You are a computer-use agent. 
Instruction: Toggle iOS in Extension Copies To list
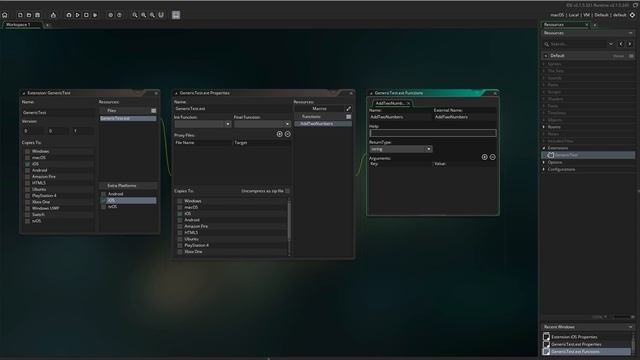[28, 164]
